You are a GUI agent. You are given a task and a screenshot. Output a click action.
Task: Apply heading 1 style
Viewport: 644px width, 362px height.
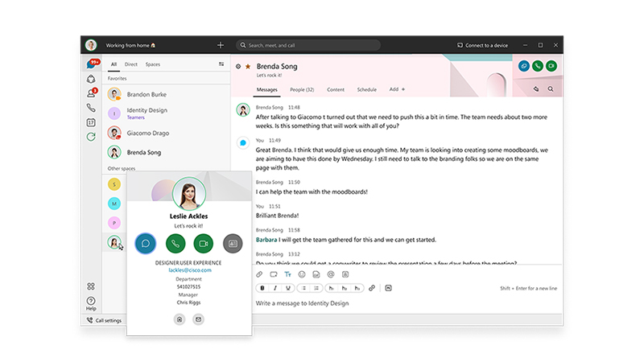pyautogui.click(x=331, y=288)
